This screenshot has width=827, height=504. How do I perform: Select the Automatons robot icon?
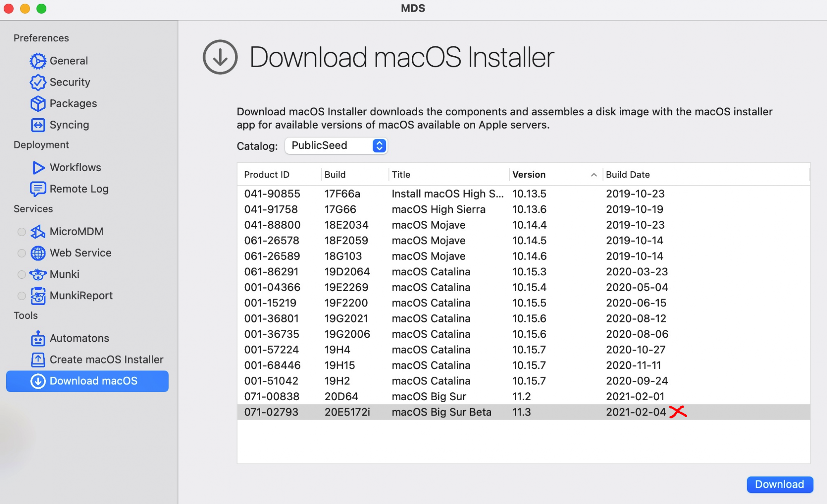38,339
